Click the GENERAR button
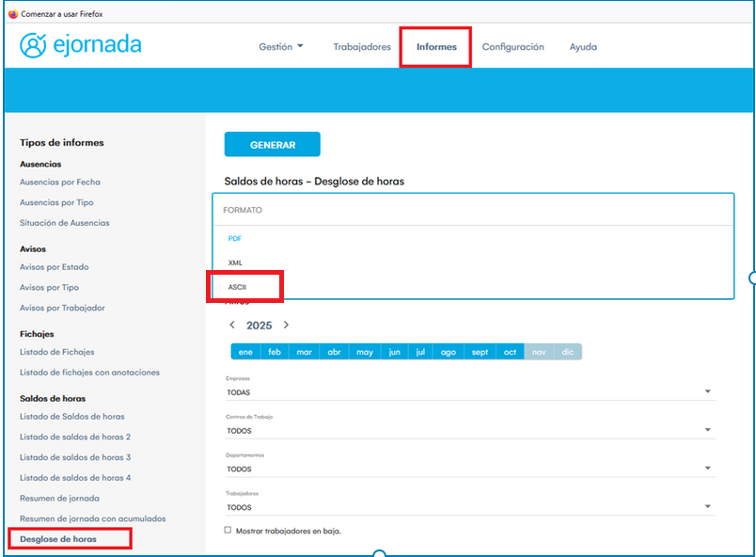Viewport: 756px width, 557px height. click(272, 145)
